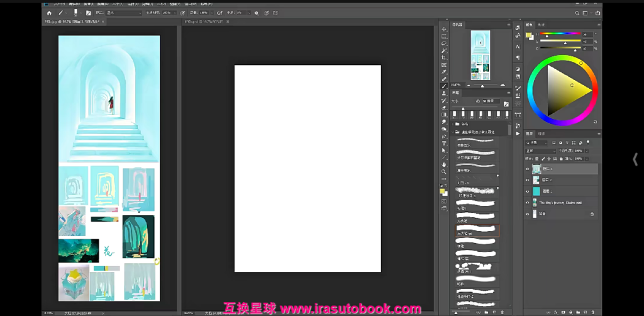Hide the topmost selected layer
This screenshot has width=644, height=316.
pos(528,169)
